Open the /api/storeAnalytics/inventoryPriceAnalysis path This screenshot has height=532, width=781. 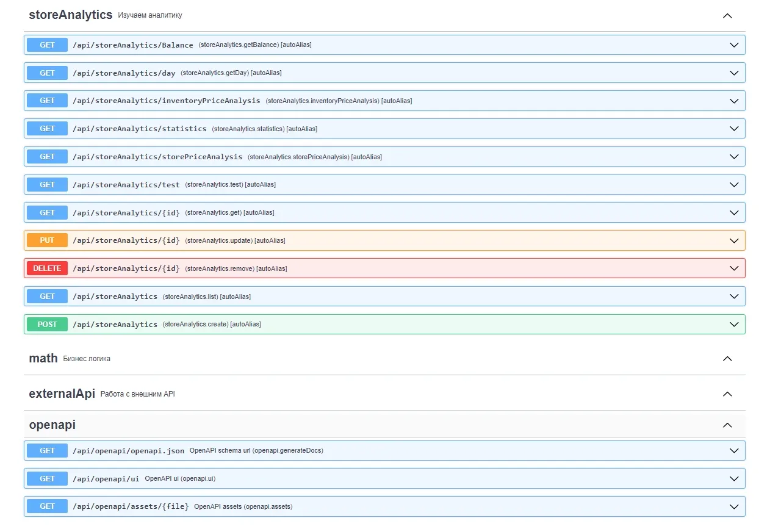(167, 101)
